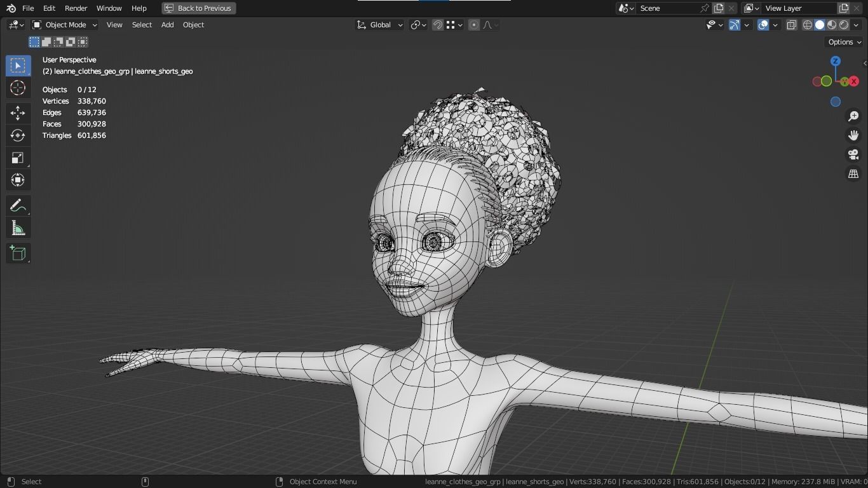
Task: Toggle viewport overlays
Action: pyautogui.click(x=763, y=25)
